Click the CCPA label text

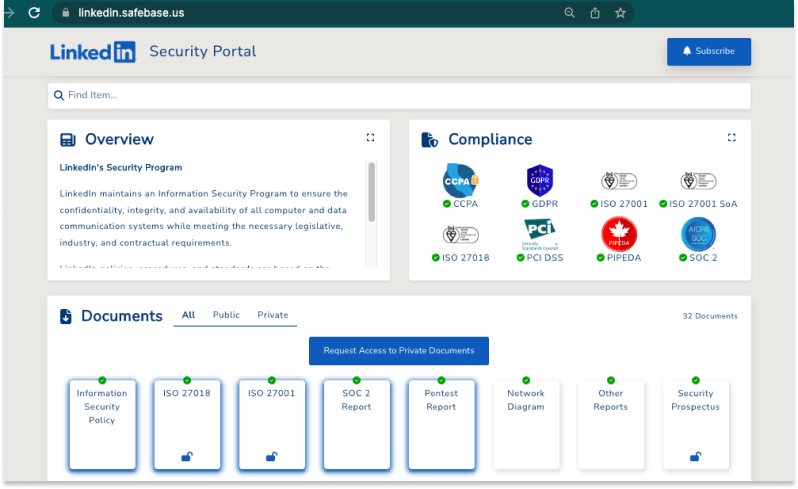465,204
